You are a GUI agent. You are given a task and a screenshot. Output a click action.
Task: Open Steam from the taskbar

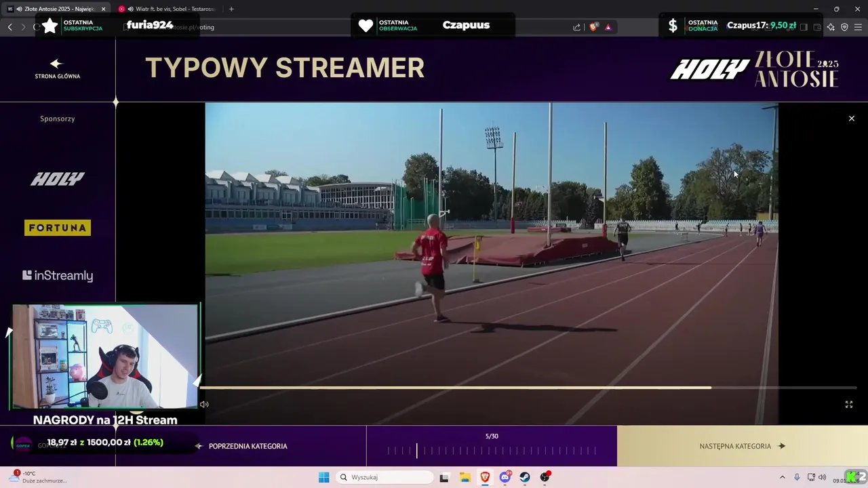(525, 477)
